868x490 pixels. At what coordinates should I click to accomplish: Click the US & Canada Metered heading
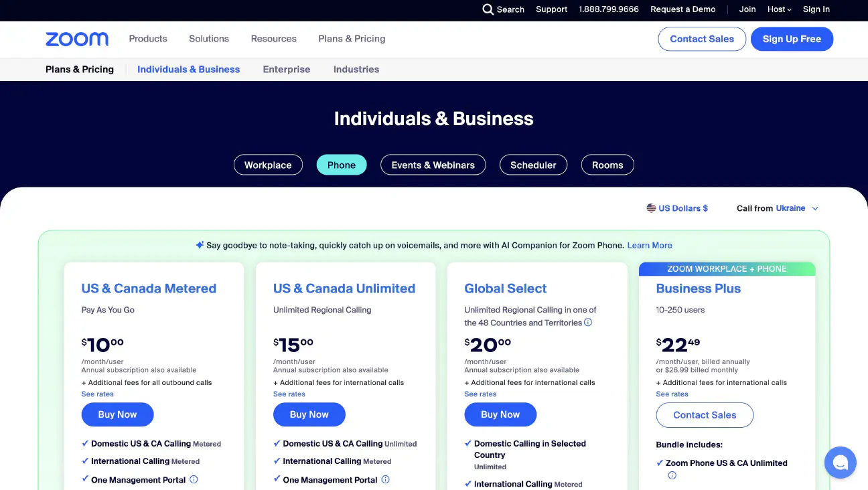click(x=149, y=289)
